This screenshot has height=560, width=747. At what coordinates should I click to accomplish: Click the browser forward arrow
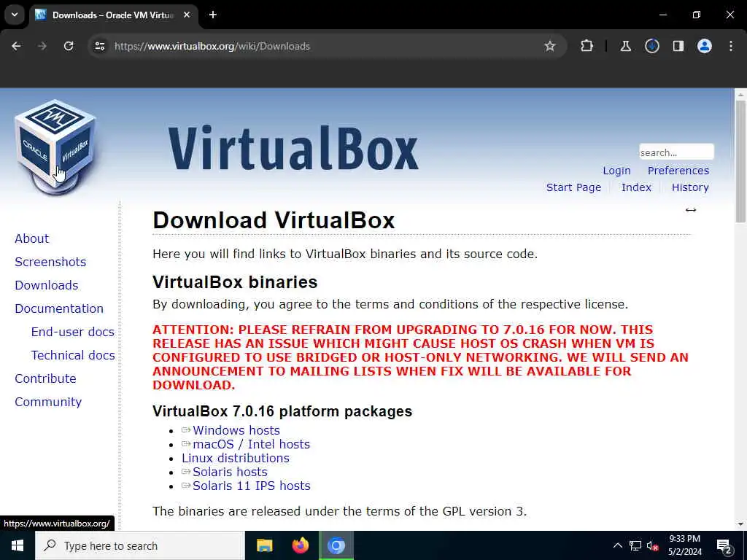tap(42, 46)
